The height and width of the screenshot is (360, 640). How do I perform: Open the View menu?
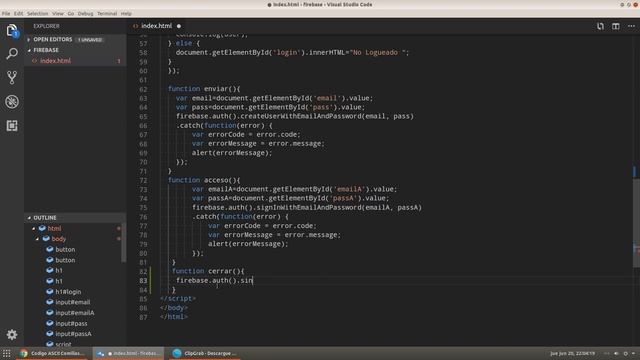click(x=58, y=13)
